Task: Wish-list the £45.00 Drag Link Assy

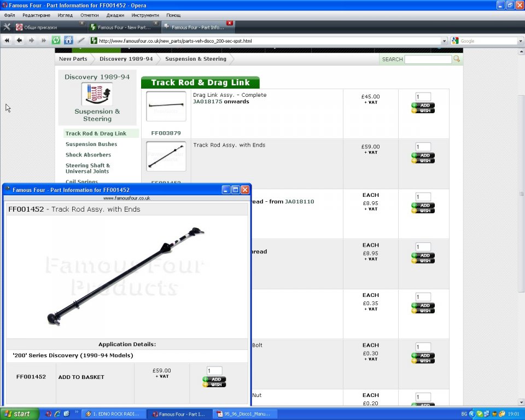Action: (423, 110)
